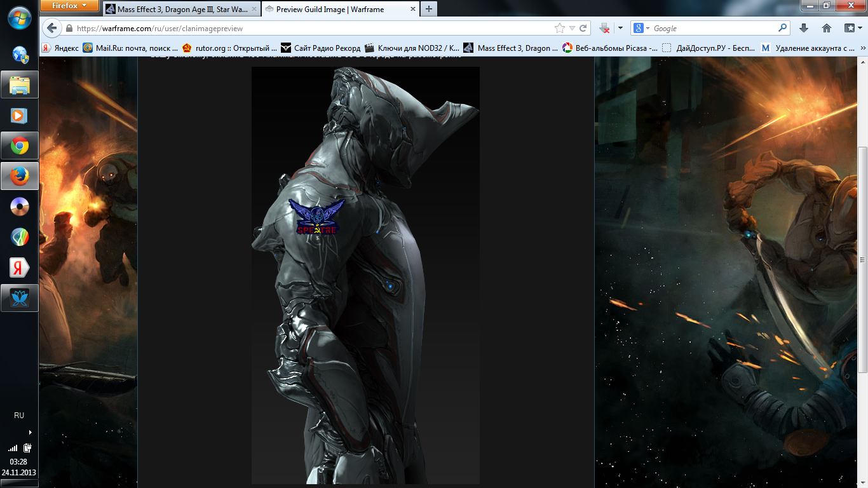Launch Yandex from the taskbar
Image resolution: width=868 pixels, height=488 pixels.
(20, 268)
